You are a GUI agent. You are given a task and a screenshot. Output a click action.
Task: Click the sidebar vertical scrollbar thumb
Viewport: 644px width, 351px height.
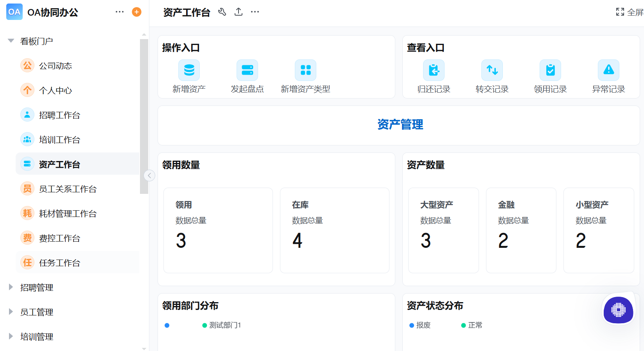coord(144,116)
